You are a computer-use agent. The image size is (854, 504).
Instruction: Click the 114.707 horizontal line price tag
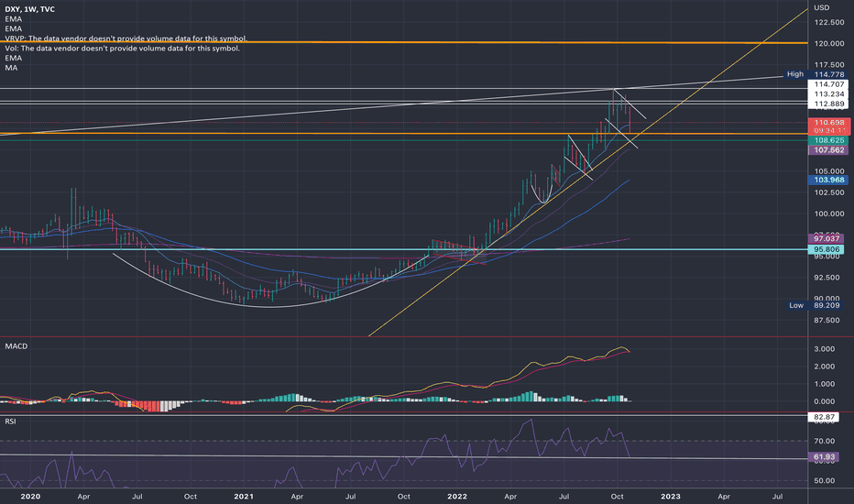827,84
